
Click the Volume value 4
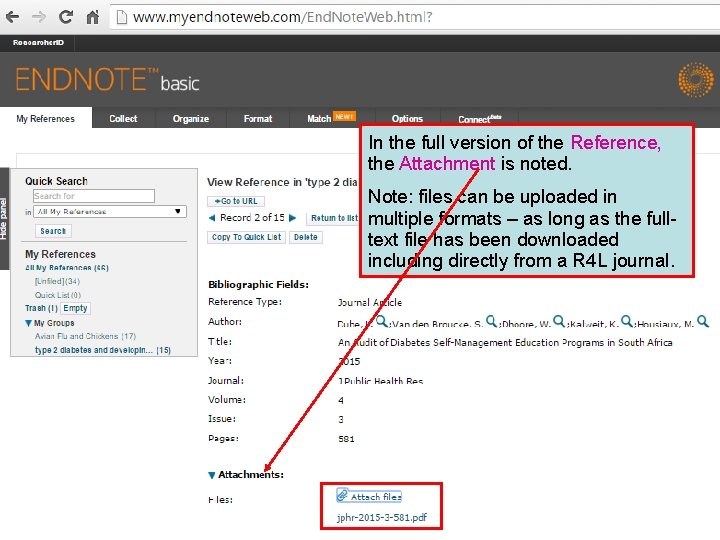[x=341, y=400]
